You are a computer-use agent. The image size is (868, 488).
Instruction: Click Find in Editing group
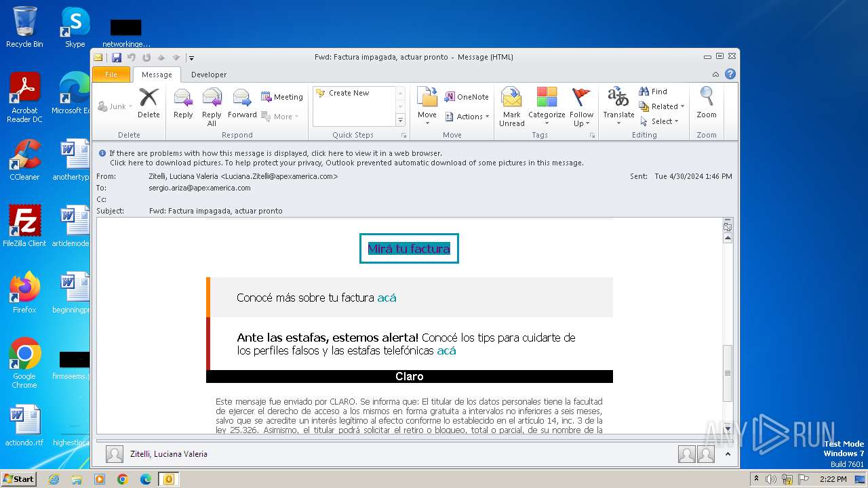(653, 91)
